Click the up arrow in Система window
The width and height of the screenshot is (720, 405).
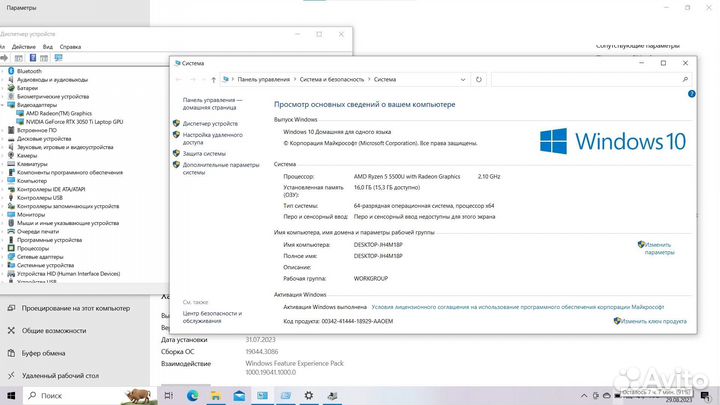pyautogui.click(x=214, y=79)
